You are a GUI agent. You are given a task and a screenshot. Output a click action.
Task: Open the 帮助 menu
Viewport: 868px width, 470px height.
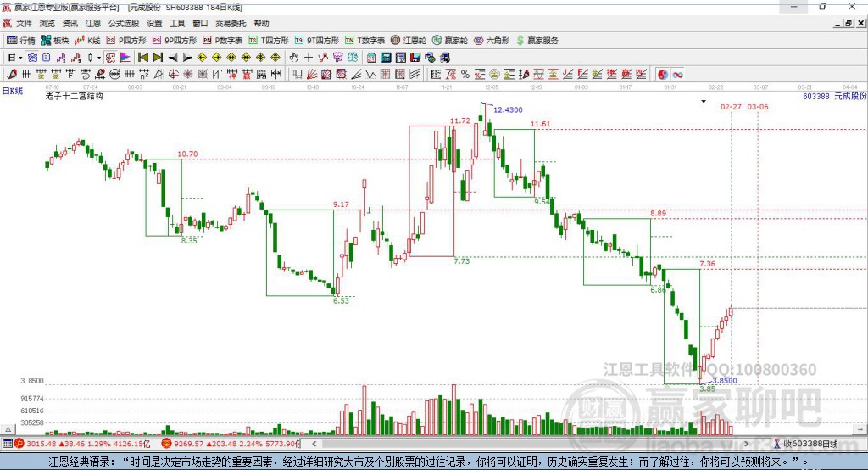(x=261, y=23)
